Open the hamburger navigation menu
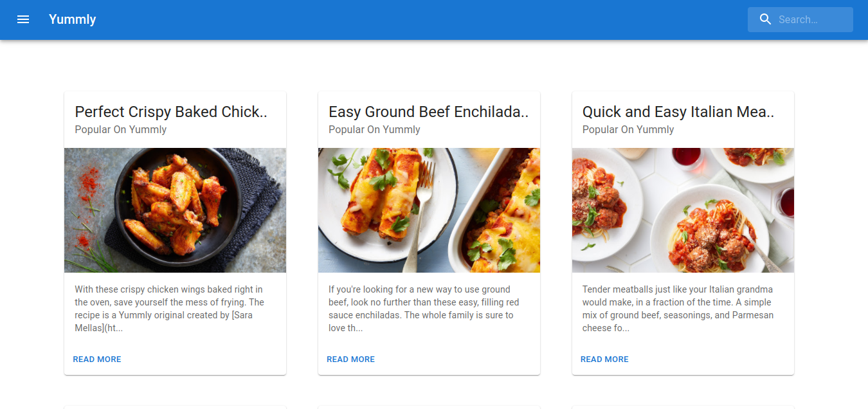 tap(23, 19)
